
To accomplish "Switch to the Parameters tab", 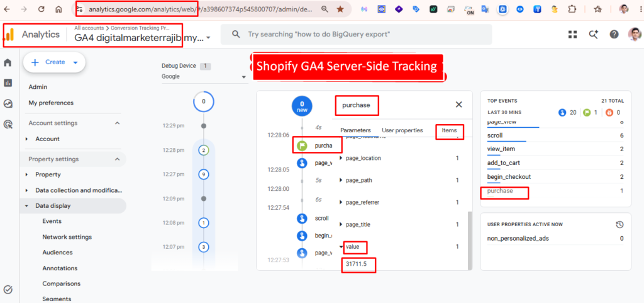I will (x=355, y=130).
